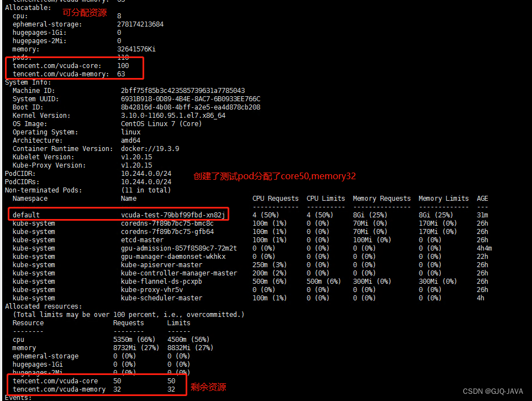Select pod kube-flannel-ds-pcxpb
Screen dimensions: 532x401
[x=161, y=282]
